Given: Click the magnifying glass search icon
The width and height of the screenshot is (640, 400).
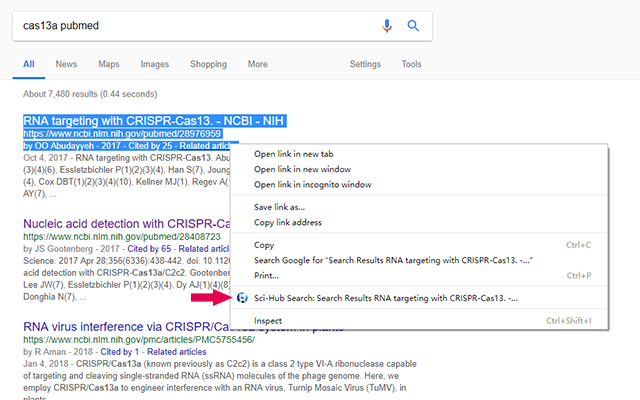Looking at the screenshot, I should [413, 26].
